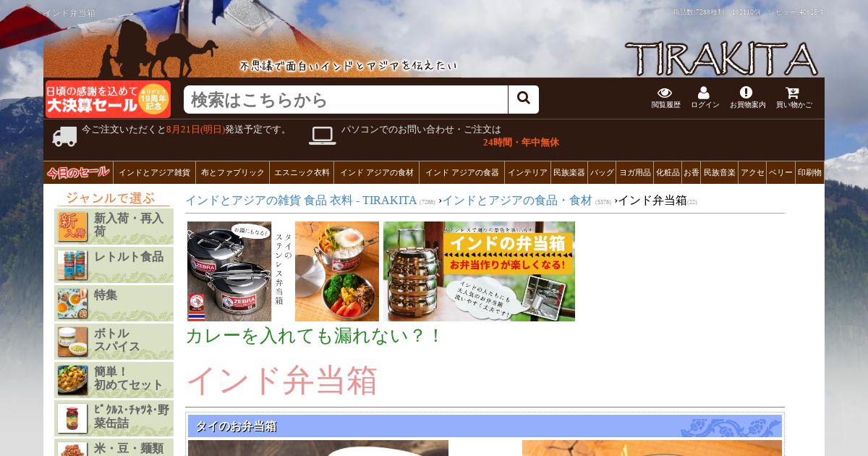This screenshot has width=868, height=456.
Task: Follow breadcrumb インドとアジアの雑貨 食品 衣料 - TIRAKITA
Action: (x=301, y=200)
